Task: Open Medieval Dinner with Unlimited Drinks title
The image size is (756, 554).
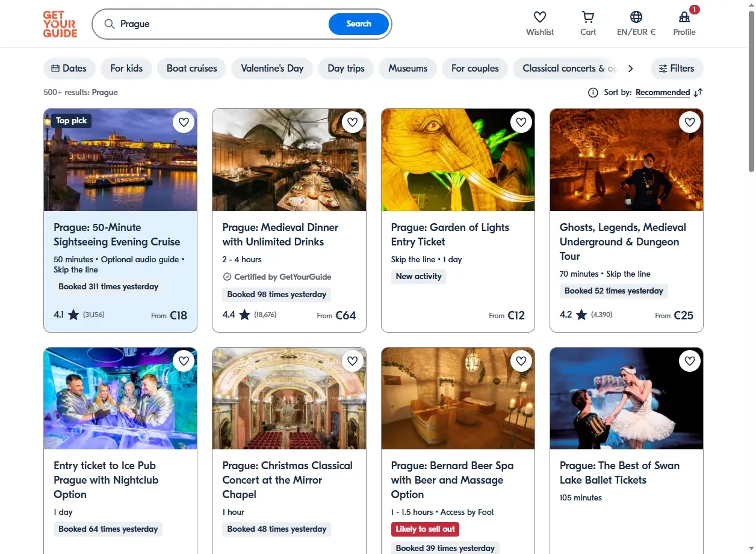Action: pos(280,235)
